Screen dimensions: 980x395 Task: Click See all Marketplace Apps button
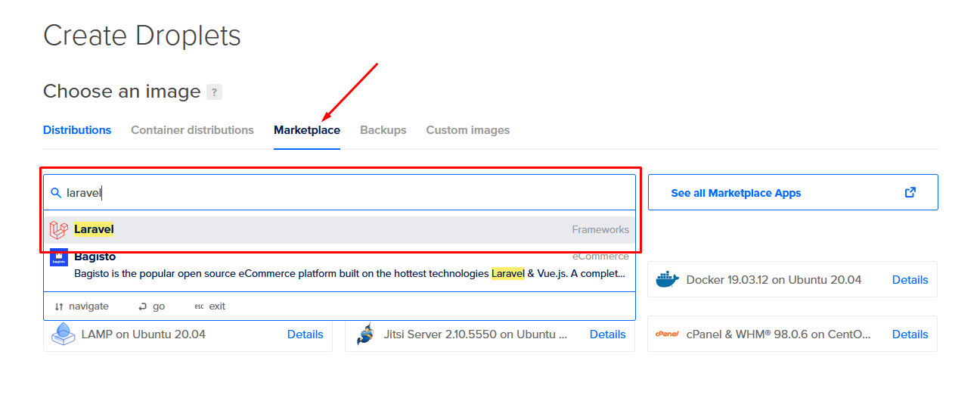[792, 192]
